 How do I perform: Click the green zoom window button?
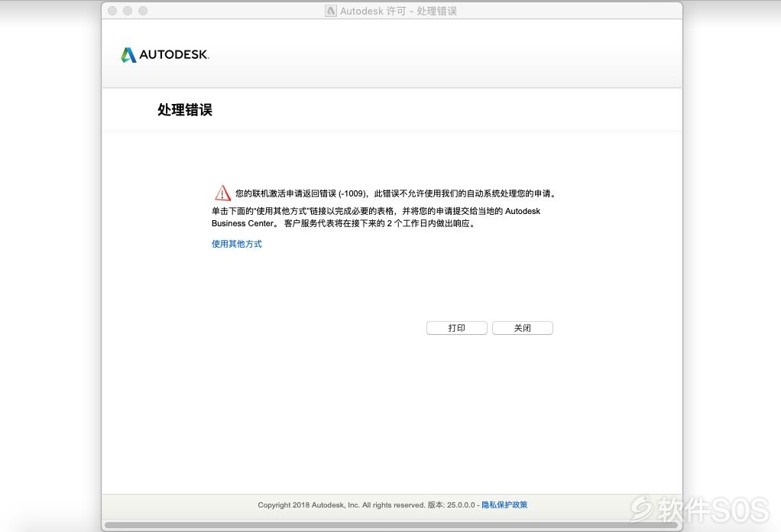click(x=143, y=11)
